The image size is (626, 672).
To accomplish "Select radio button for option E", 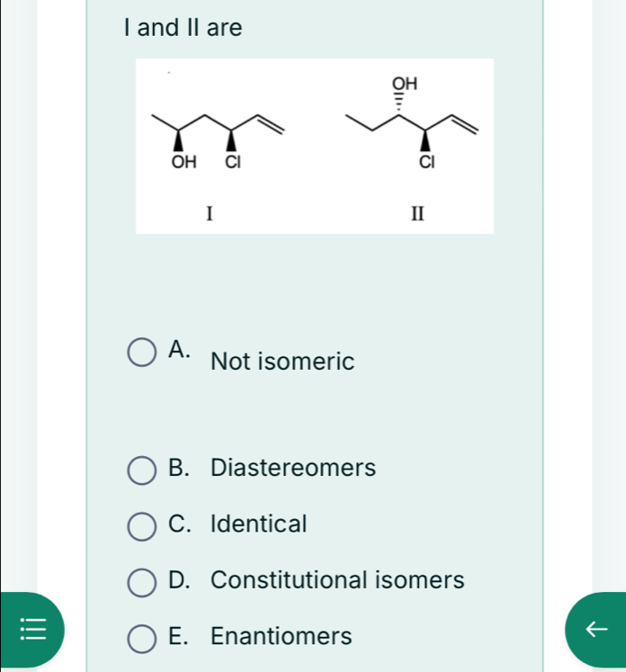I will [141, 638].
